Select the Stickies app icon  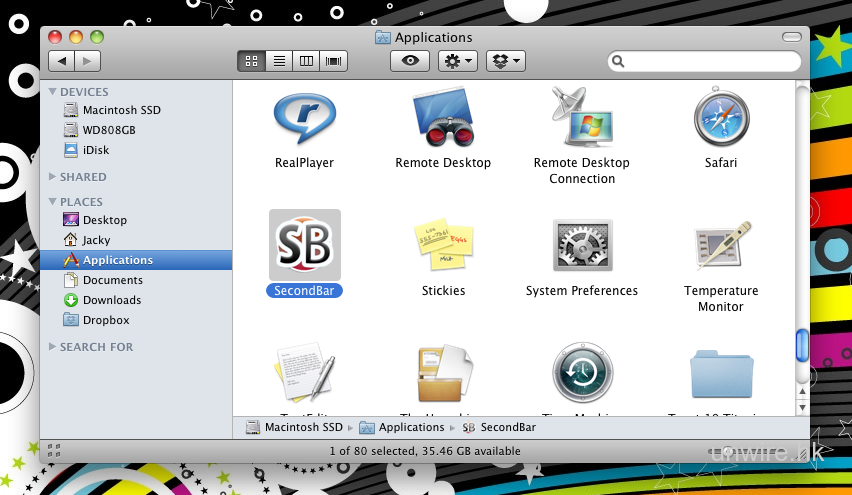point(443,246)
